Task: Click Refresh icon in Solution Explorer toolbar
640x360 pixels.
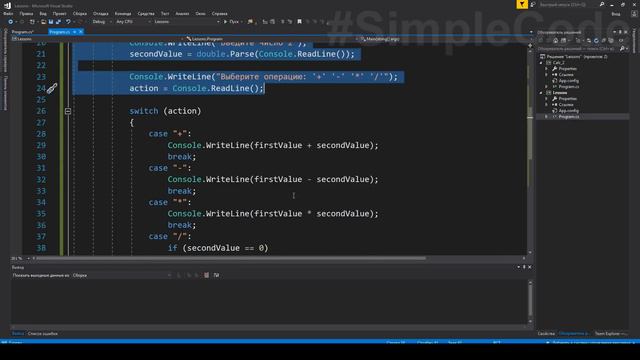Action: (596, 40)
